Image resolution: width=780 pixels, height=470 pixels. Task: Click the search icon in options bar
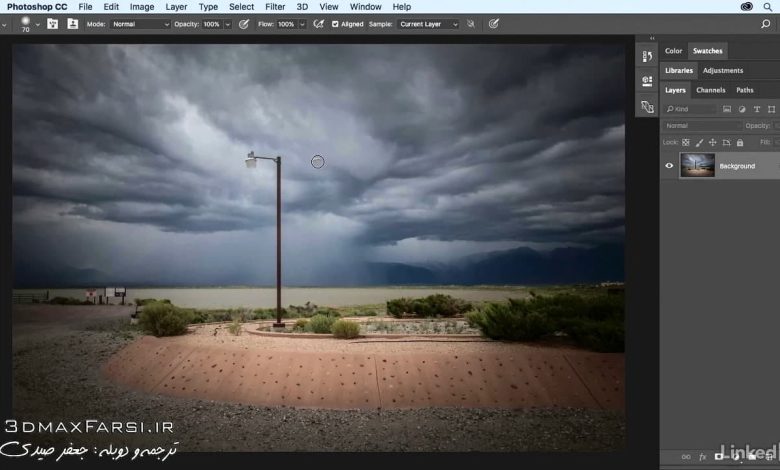[x=766, y=24]
